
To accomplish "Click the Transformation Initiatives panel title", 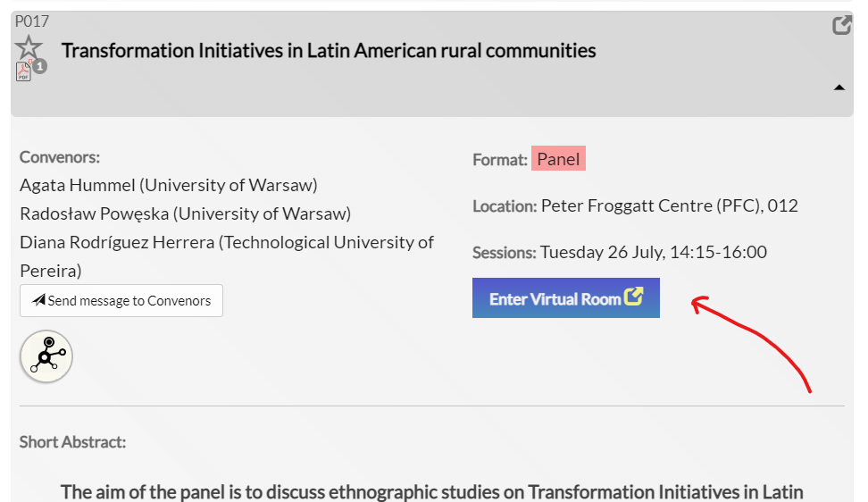I will (329, 51).
